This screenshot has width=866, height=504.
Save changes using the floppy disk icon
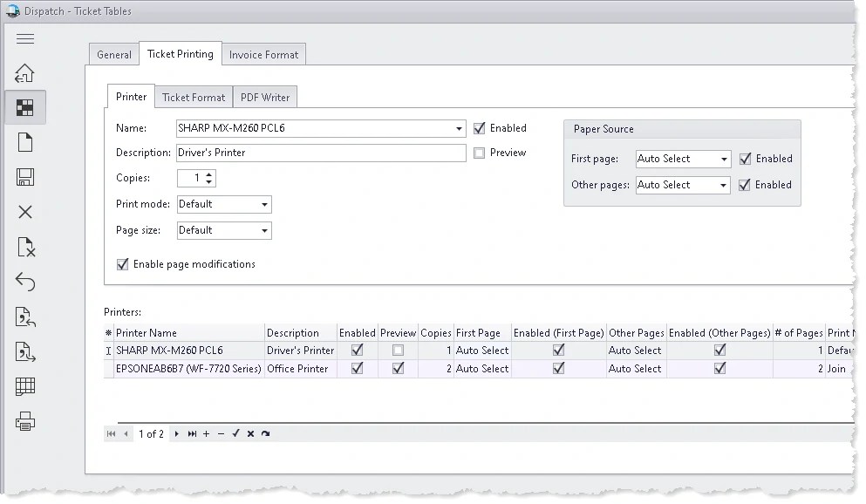pos(25,177)
